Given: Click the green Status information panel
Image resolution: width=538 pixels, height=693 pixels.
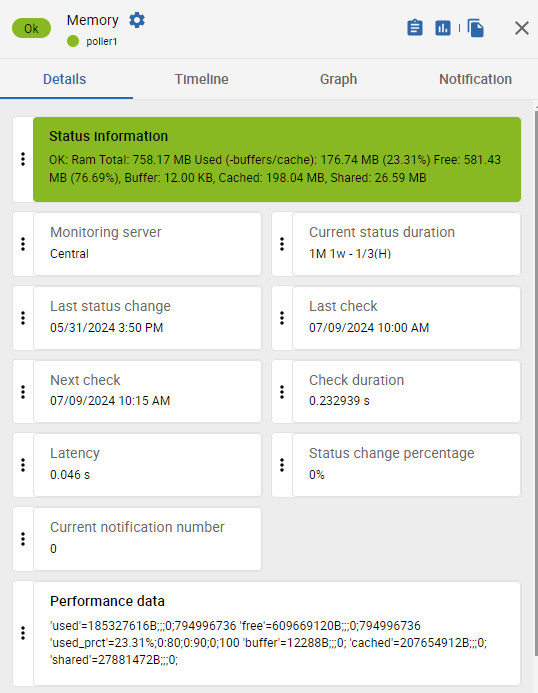Looking at the screenshot, I should pos(277,159).
